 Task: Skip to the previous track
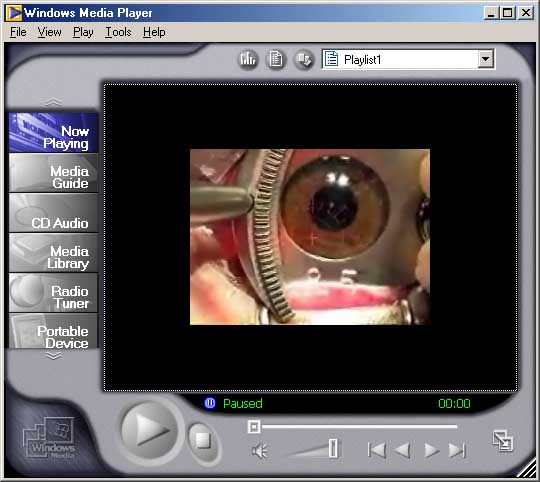pos(376,450)
